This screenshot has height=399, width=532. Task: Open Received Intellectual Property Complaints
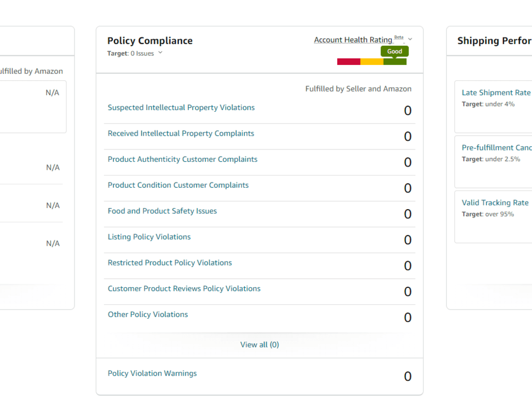click(181, 134)
